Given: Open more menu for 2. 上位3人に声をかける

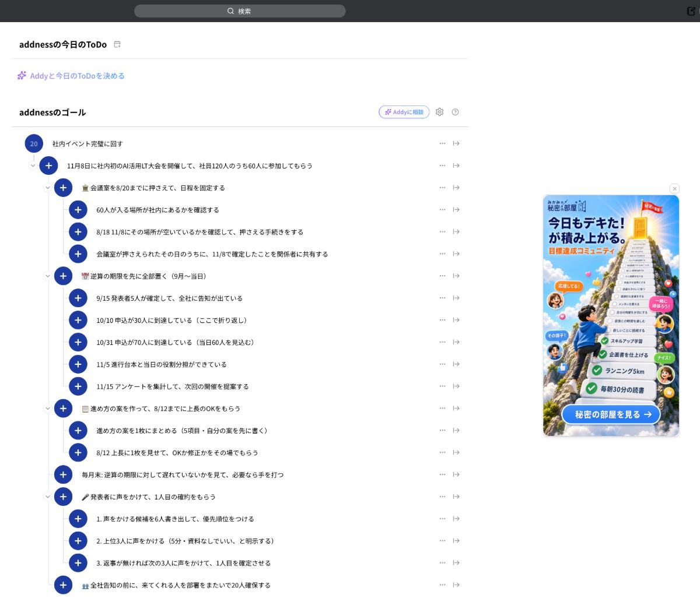Looking at the screenshot, I should (x=442, y=541).
